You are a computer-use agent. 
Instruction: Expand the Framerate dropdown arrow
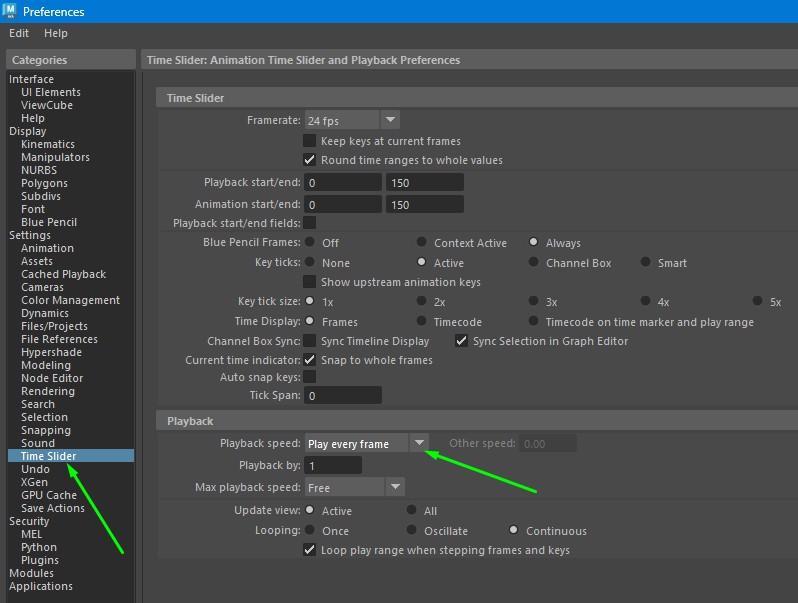(x=390, y=120)
